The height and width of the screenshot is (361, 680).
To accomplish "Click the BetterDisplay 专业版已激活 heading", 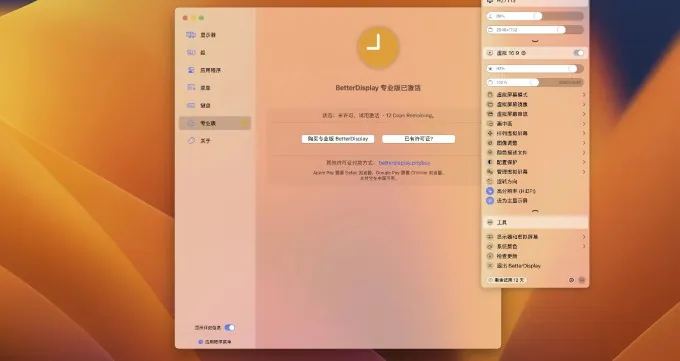I will click(x=378, y=88).
